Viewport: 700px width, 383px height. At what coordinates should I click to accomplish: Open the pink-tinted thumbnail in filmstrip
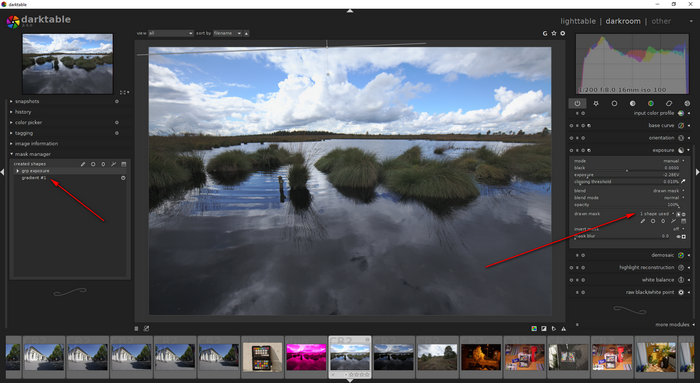(x=306, y=357)
